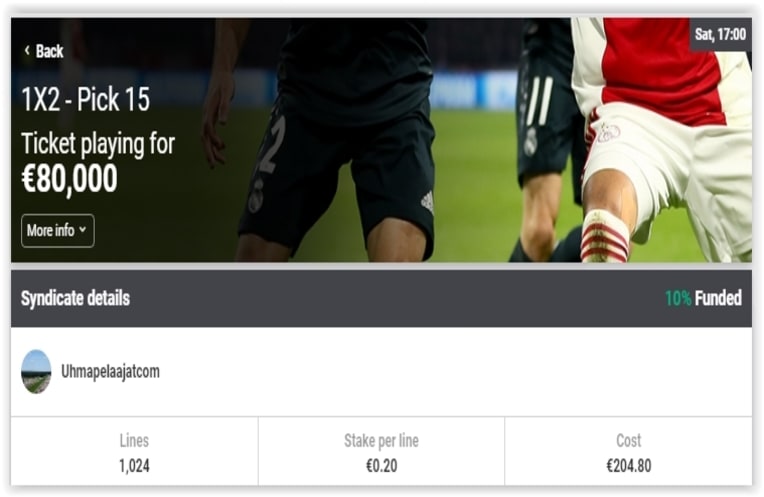Select the Stake per line €0.20 cell

(382, 451)
